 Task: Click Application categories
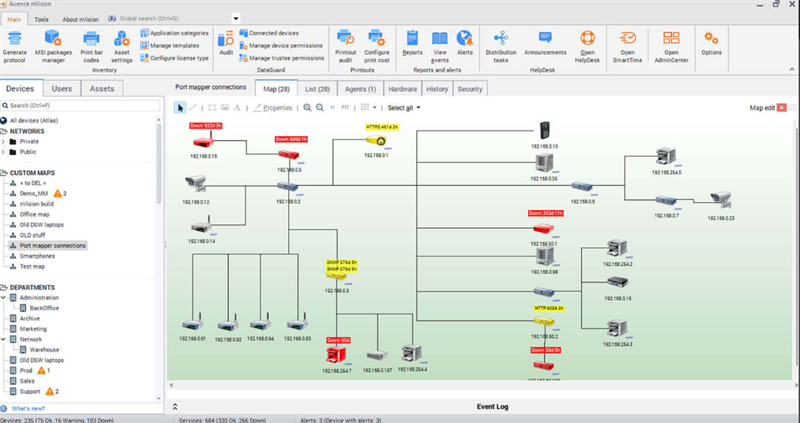[x=174, y=33]
